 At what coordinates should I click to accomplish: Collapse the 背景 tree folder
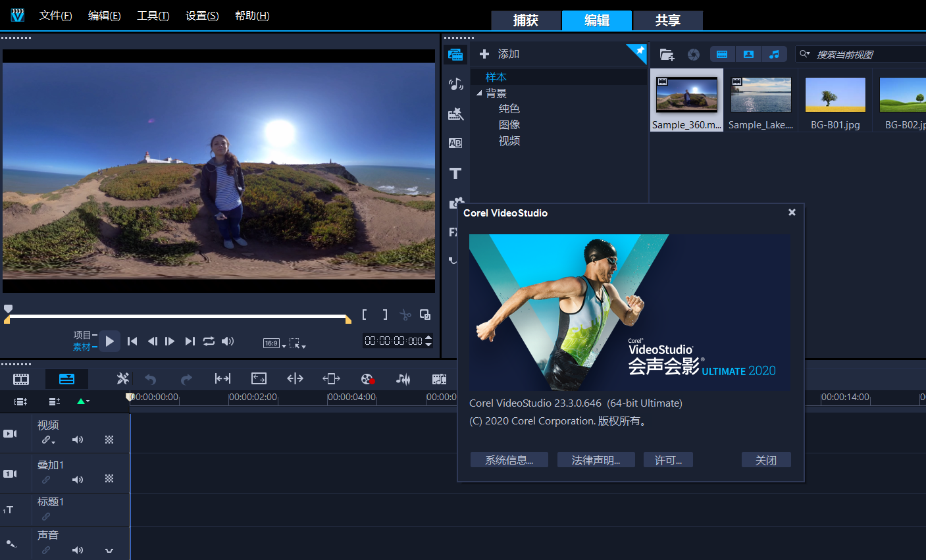pos(479,93)
